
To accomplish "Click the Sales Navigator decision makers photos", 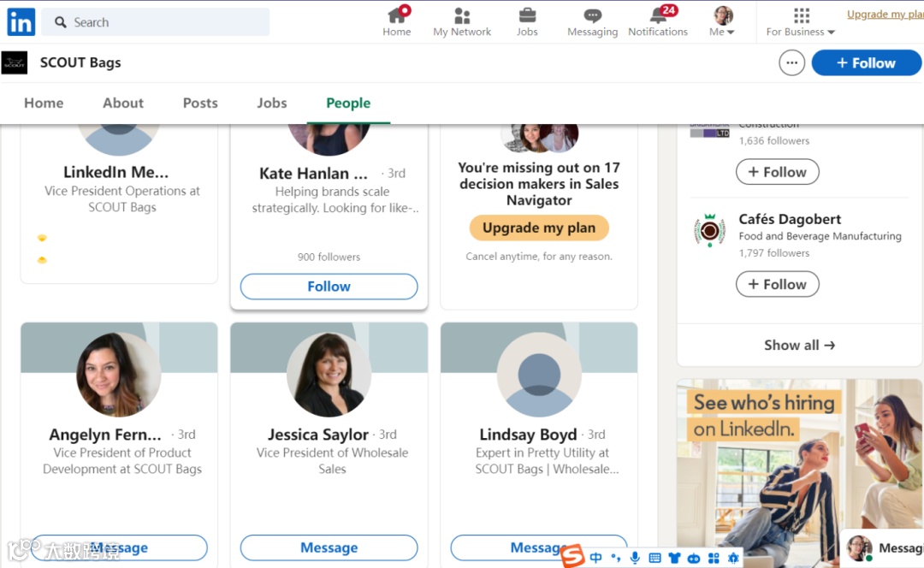I will click(539, 137).
